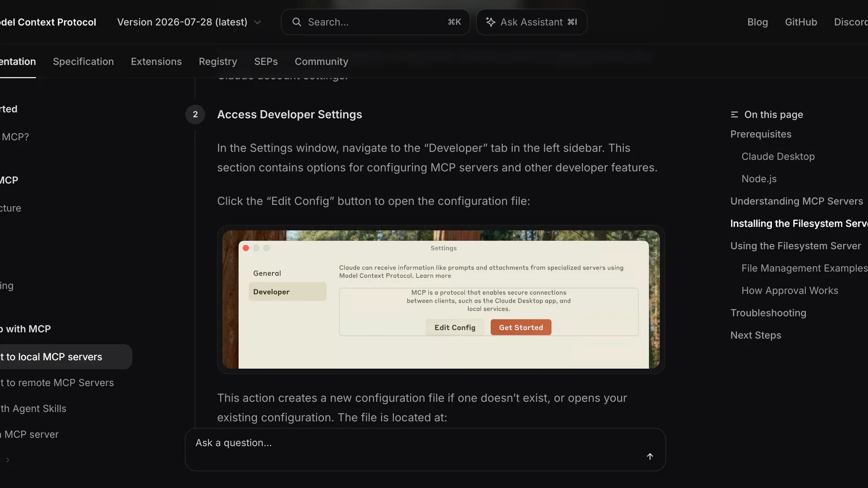Open the Agent Skills sidebar item
The image size is (868, 488).
pos(33,409)
